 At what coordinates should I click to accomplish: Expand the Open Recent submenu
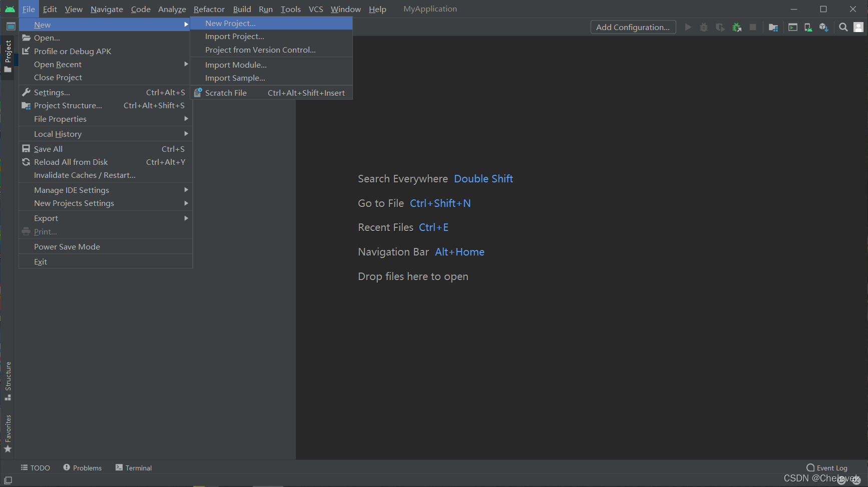pos(105,64)
